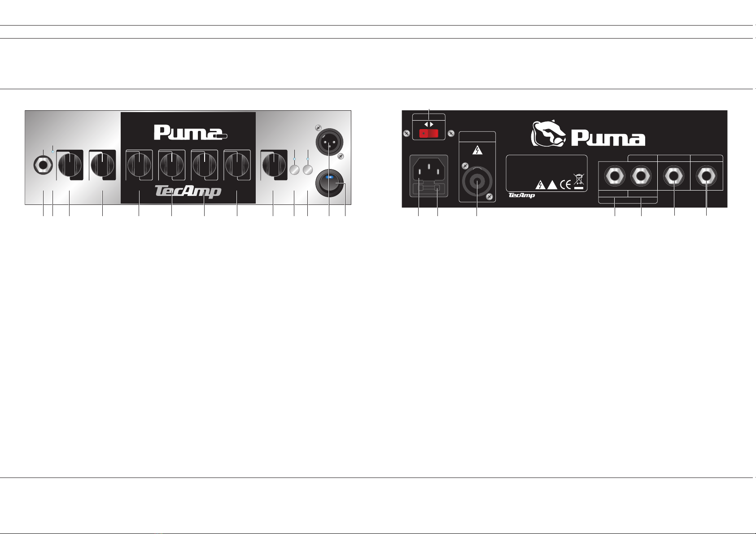756x534 pixels.
Task: Toggle the red voltage selector slide switch
Action: click(428, 134)
